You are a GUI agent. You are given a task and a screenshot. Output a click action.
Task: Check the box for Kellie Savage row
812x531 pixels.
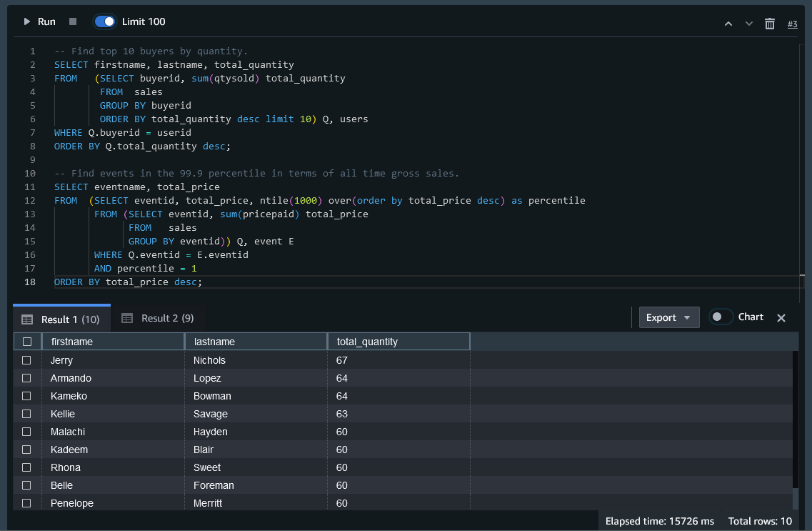tap(26, 414)
